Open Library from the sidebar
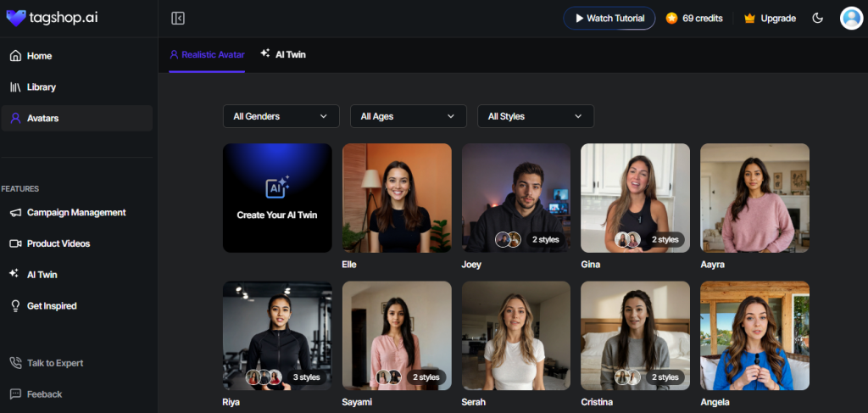This screenshot has height=413, width=868. point(41,87)
